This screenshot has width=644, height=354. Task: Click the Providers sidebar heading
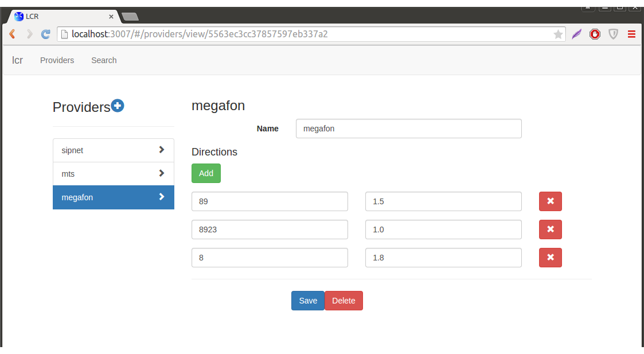tap(81, 107)
